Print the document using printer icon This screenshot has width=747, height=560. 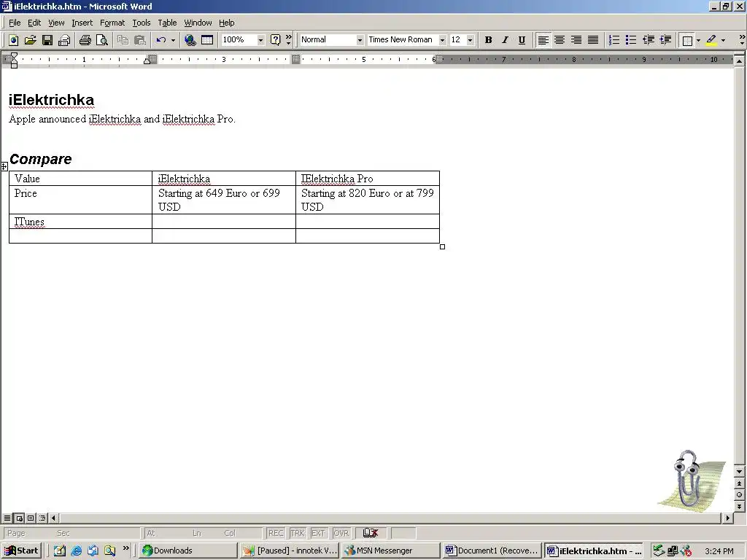pyautogui.click(x=85, y=40)
